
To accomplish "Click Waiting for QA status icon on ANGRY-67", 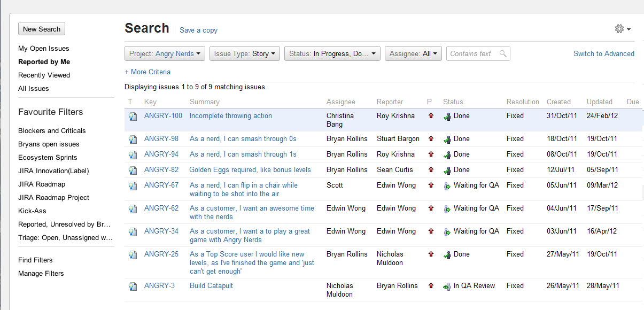I will [447, 186].
